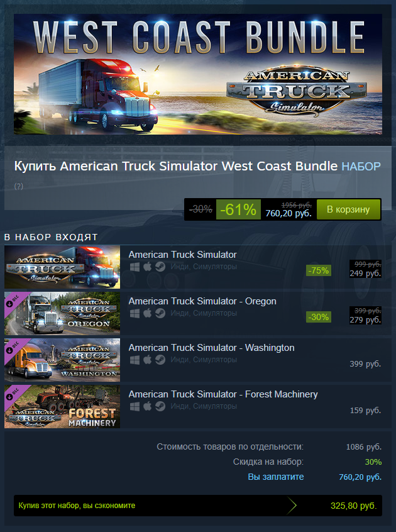Screen dimensions: 396x532
Task: Click the Windows icon in the Forest Machinery row
Action: point(135,406)
